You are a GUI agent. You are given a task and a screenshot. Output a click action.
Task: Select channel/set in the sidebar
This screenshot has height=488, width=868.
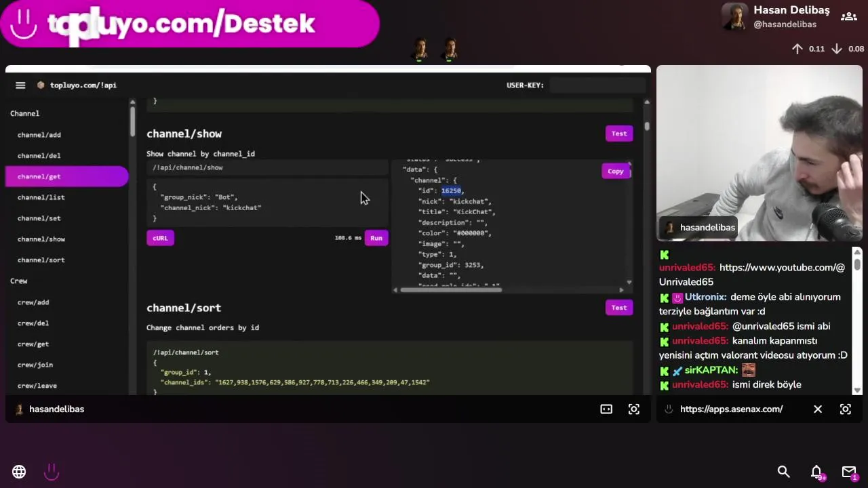[39, 218]
